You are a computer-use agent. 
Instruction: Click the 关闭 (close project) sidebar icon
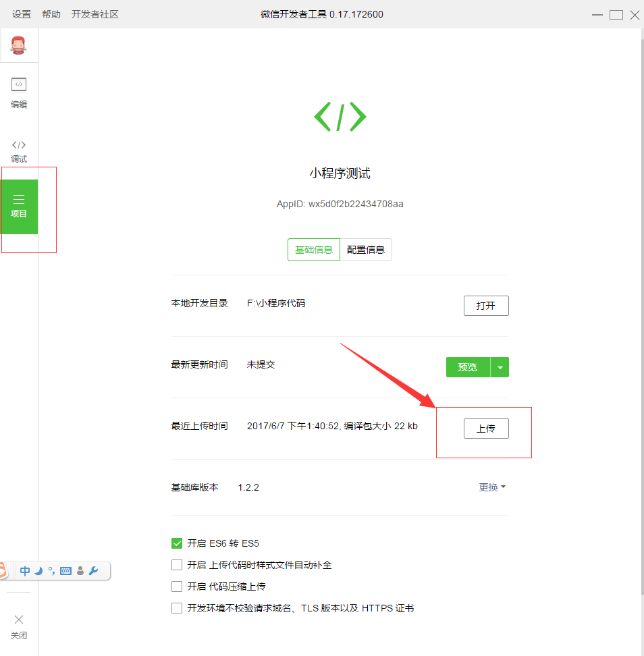(x=19, y=627)
